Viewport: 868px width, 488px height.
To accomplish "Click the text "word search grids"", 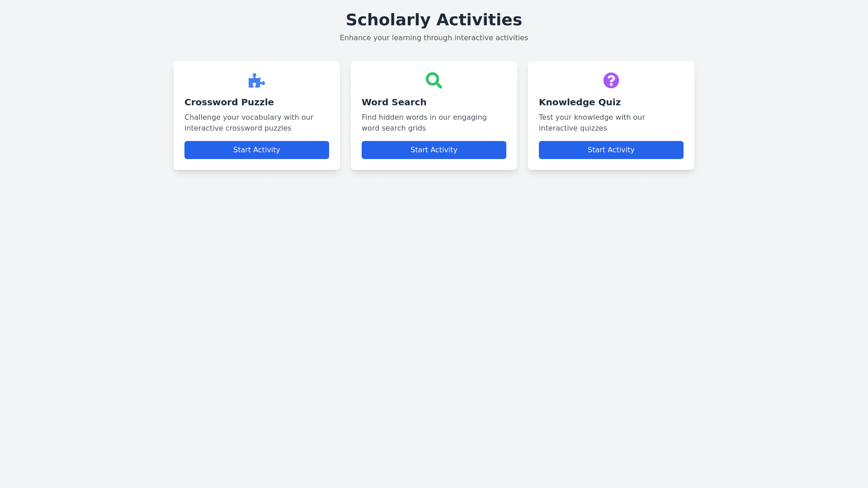I will click(x=393, y=128).
